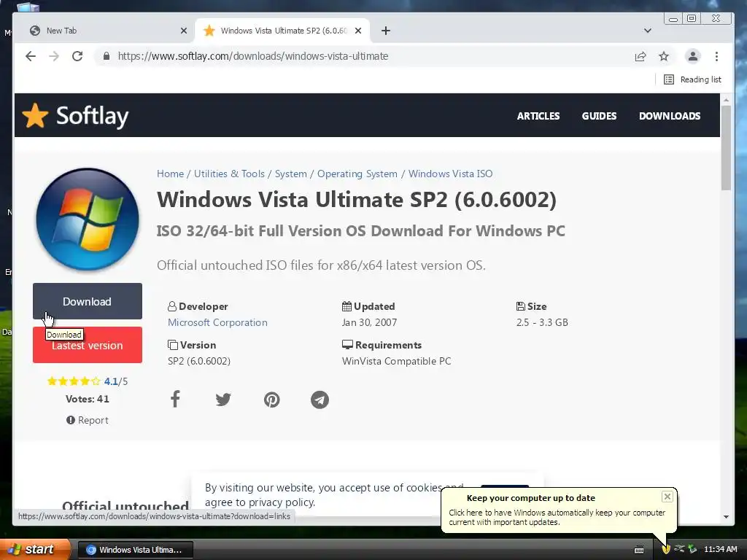
Task: Open the DOWNLOADS menu item
Action: coord(670,116)
